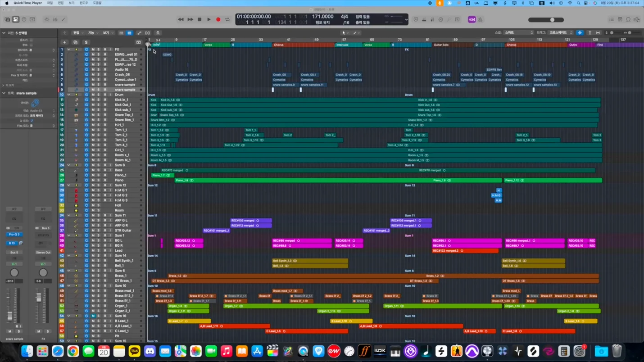The width and height of the screenshot is (644, 362).
Task: Mute the snare sample channel strip
Action: click(10, 331)
